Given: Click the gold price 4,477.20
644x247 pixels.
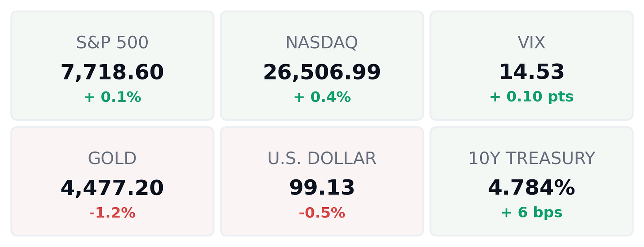Looking at the screenshot, I should tap(112, 188).
